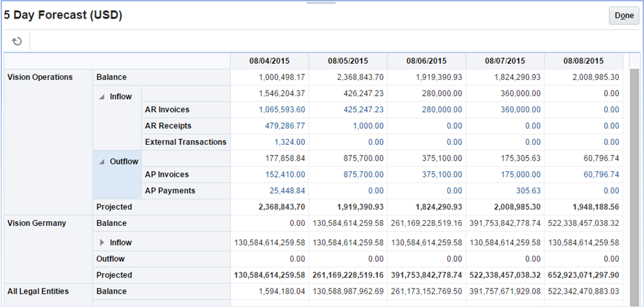Collapse the Vision Operations Inflow group

102,96
